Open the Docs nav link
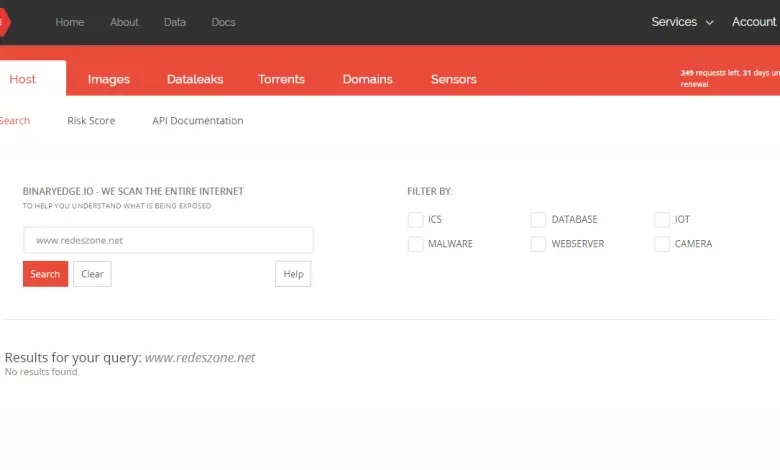780x470 pixels. pyautogui.click(x=223, y=22)
